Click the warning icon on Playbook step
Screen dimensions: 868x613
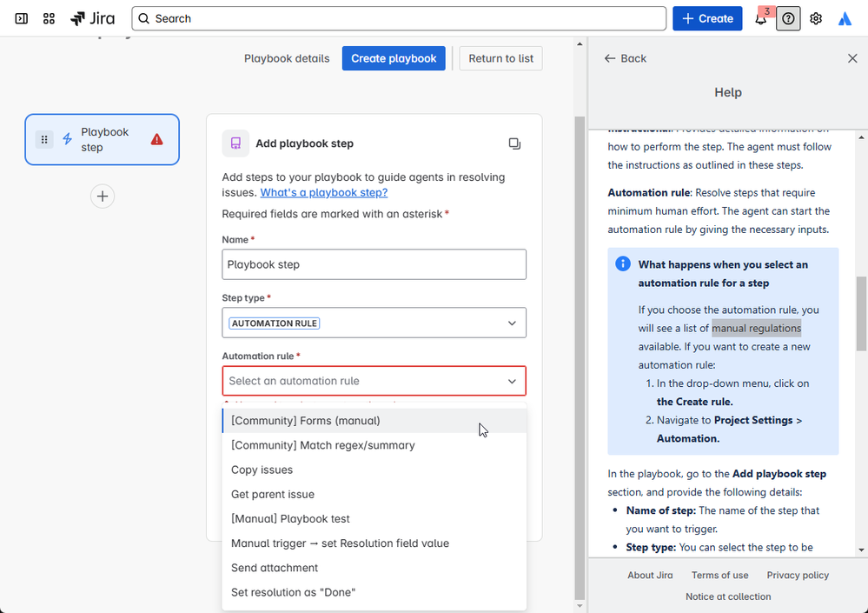point(157,139)
